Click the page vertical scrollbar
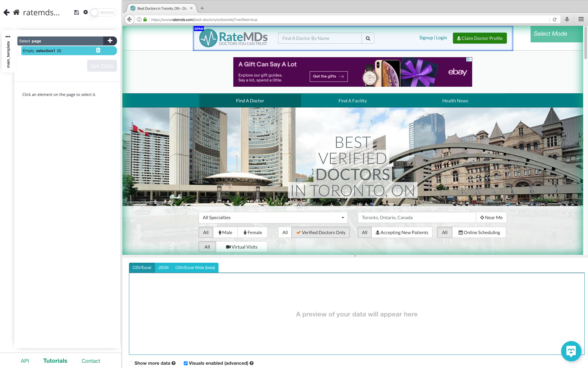The width and height of the screenshot is (588, 368). tap(586, 43)
